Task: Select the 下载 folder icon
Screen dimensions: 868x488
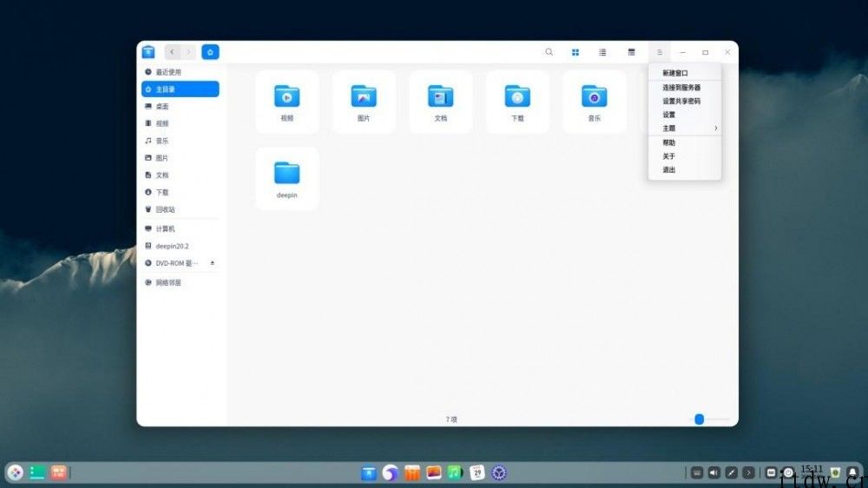Action: point(517,102)
